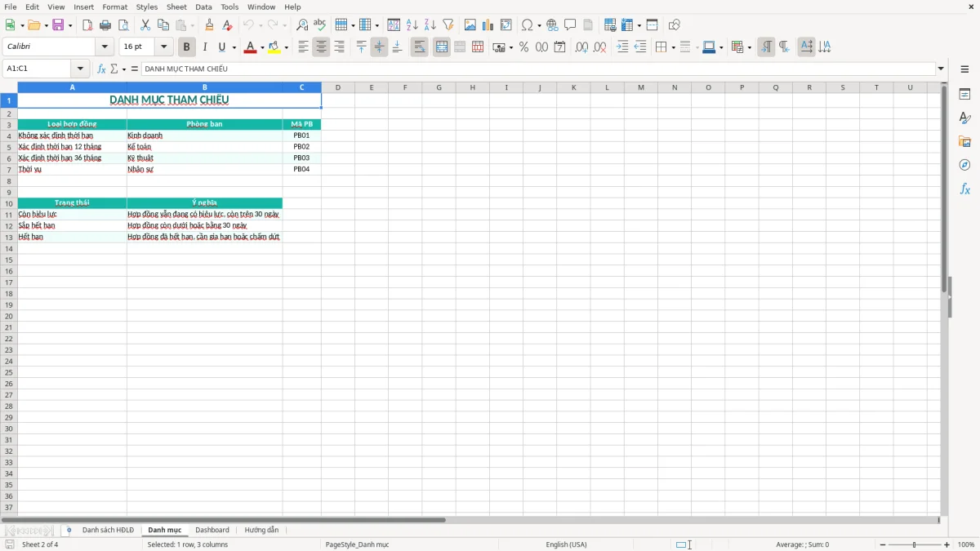
Task: Insert a comment
Action: [x=570, y=25]
